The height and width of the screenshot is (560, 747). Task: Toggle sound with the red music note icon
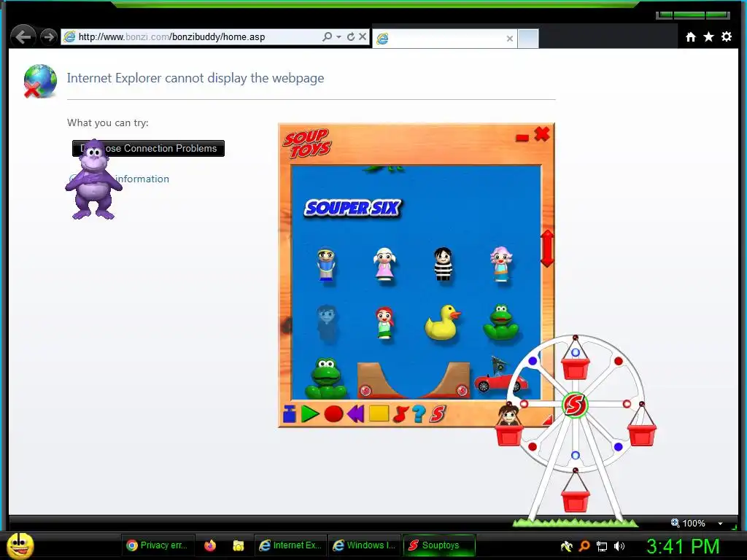pyautogui.click(x=400, y=414)
